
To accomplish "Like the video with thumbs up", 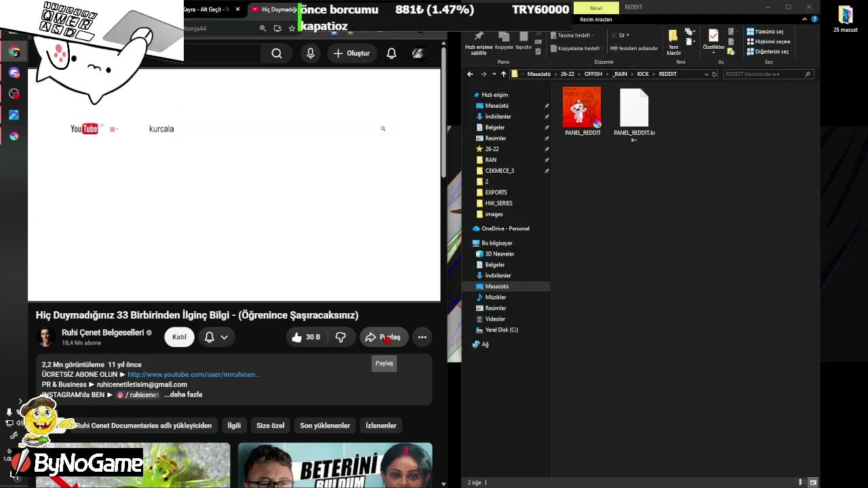I will (305, 337).
